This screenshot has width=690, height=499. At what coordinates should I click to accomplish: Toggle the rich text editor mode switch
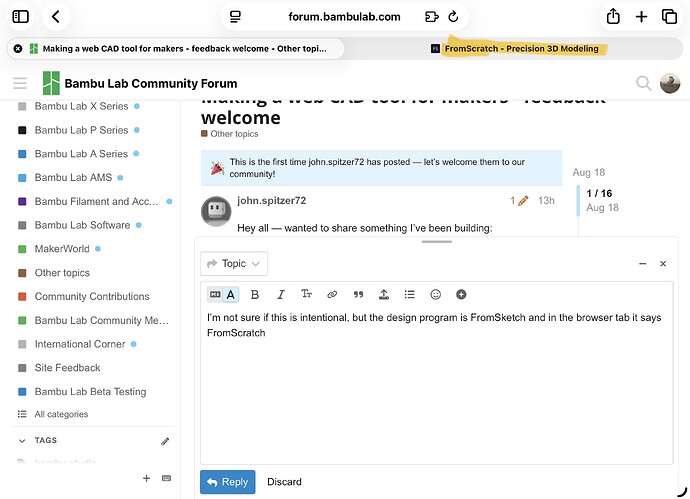(x=223, y=294)
